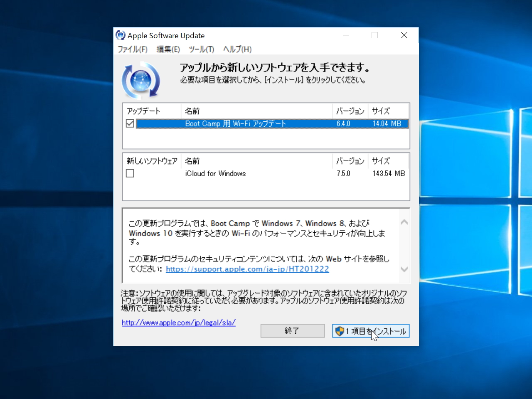Click the Apple Software Update icon in the title bar
This screenshot has height=399, width=532.
pyautogui.click(x=120, y=35)
